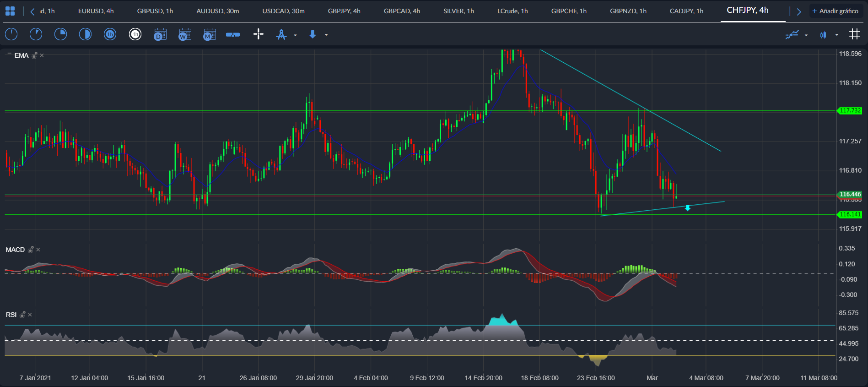868x387 pixels.
Task: Click the candlestick chart type icon
Action: pos(823,35)
